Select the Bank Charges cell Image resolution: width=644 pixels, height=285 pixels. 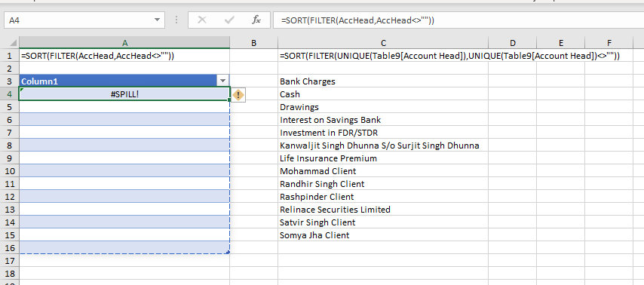(x=383, y=81)
